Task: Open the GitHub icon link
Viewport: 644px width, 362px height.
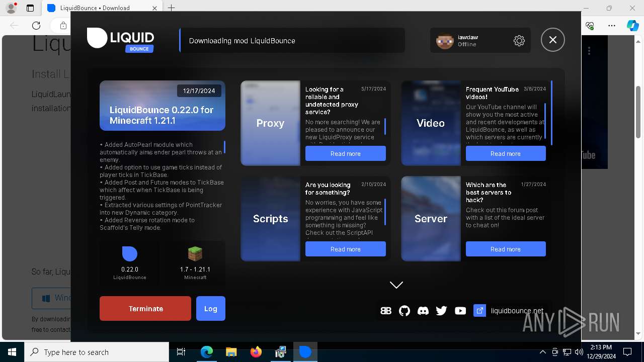Action: pos(405,311)
